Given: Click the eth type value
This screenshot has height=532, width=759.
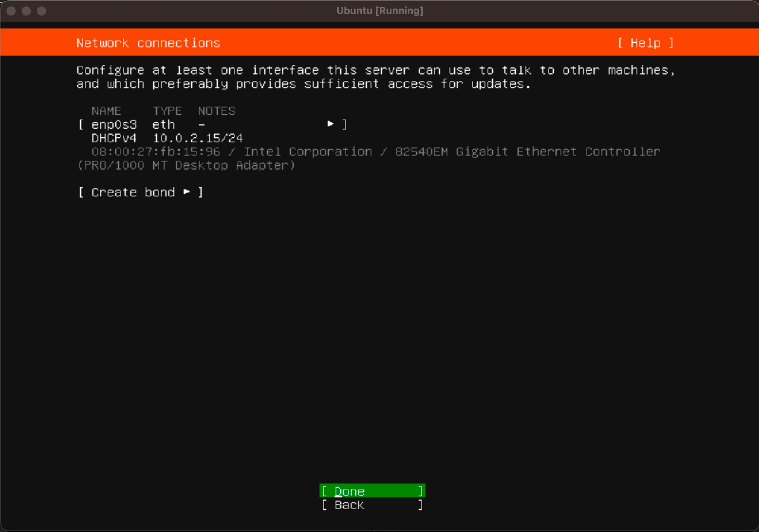Looking at the screenshot, I should (x=163, y=125).
